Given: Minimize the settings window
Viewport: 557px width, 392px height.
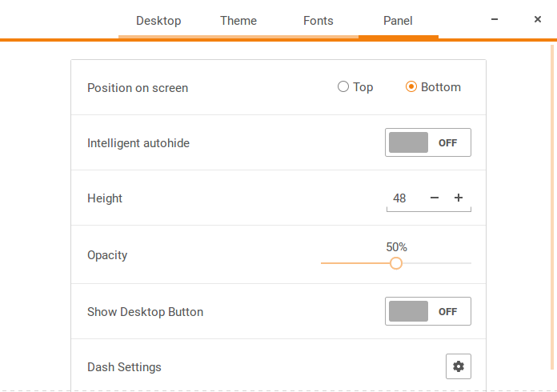Looking at the screenshot, I should click(x=496, y=19).
